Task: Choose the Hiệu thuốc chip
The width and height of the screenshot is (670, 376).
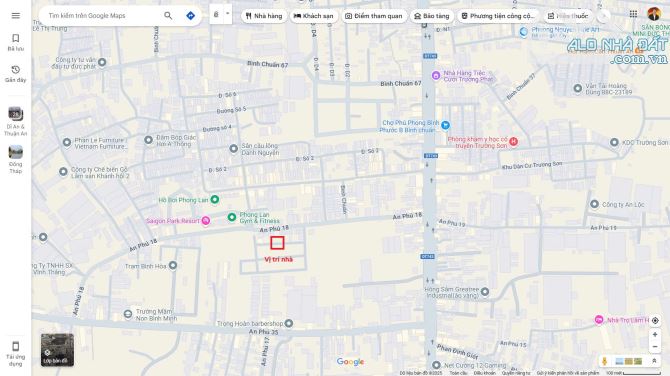Action: (568, 16)
